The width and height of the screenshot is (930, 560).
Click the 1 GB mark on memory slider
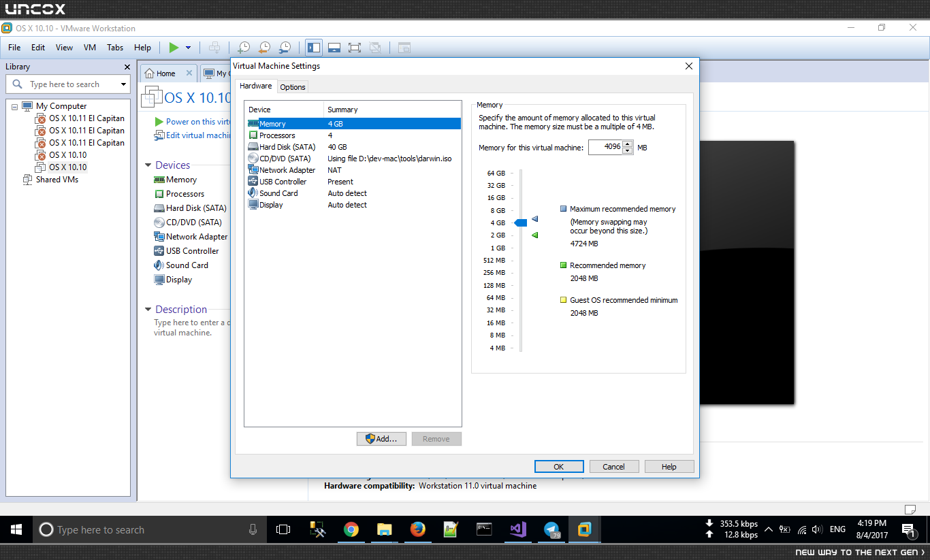pos(496,248)
